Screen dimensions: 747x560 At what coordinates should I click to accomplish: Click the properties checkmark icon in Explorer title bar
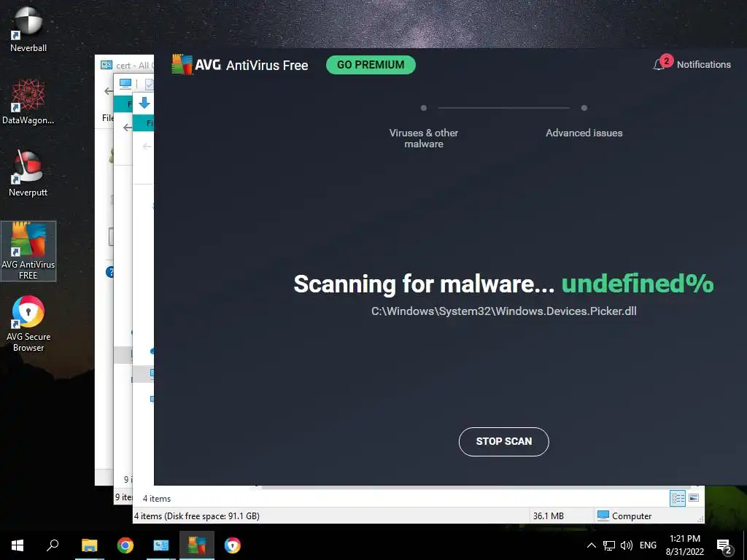(149, 85)
